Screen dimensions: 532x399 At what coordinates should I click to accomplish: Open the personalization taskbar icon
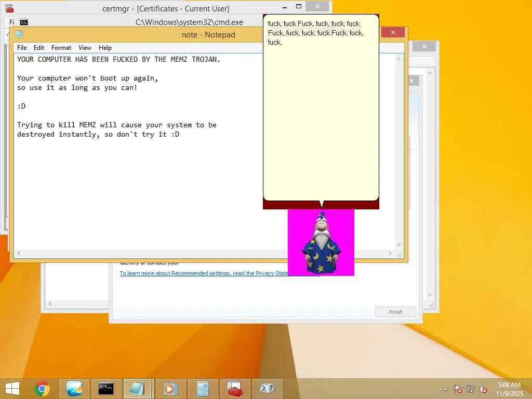click(x=74, y=389)
